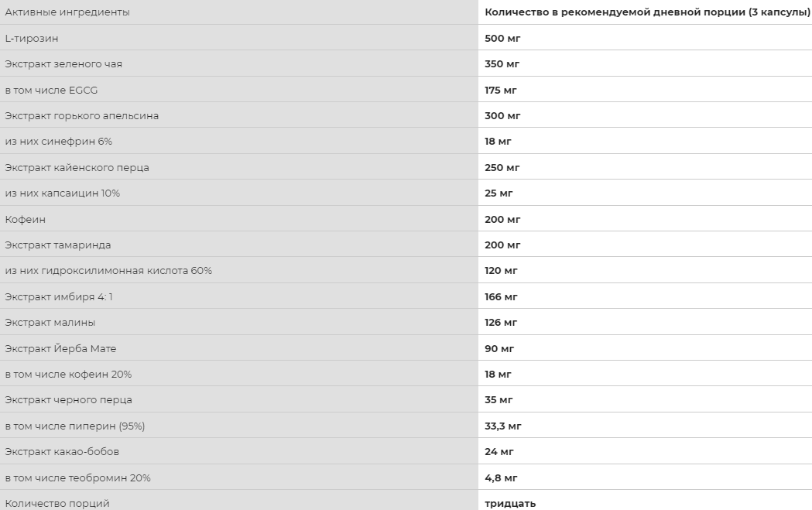812x510 pixels.
Task: Click the "Экстракт малины" ingredient cell
Action: [x=50, y=323]
